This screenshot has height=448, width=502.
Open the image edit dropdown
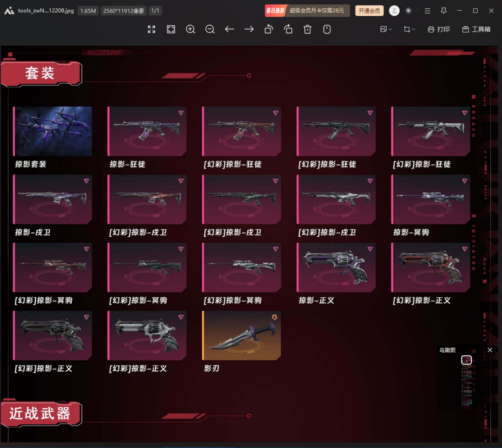(386, 29)
